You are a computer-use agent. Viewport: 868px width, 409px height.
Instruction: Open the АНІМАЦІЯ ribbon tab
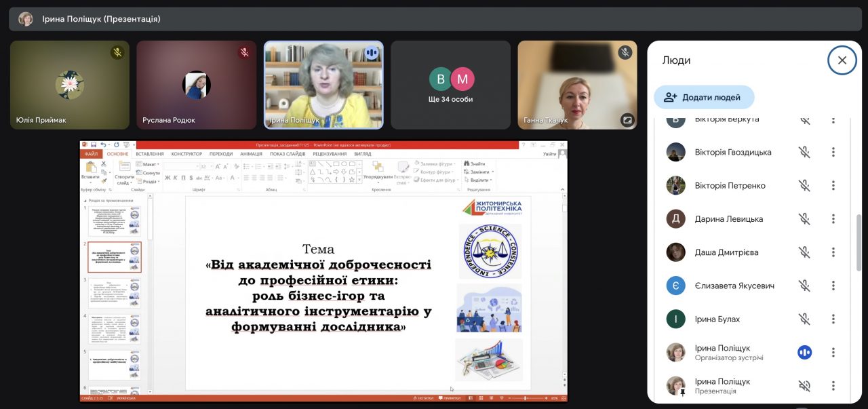coord(251,154)
